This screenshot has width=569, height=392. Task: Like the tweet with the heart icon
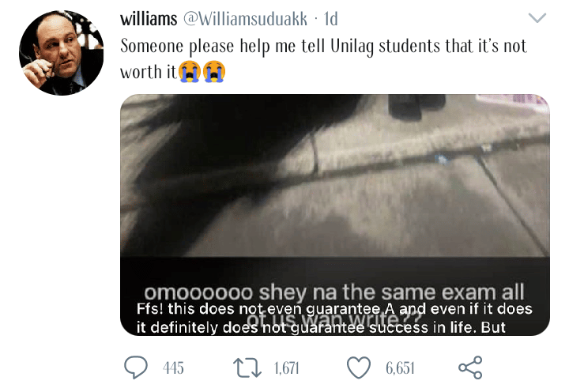359,367
